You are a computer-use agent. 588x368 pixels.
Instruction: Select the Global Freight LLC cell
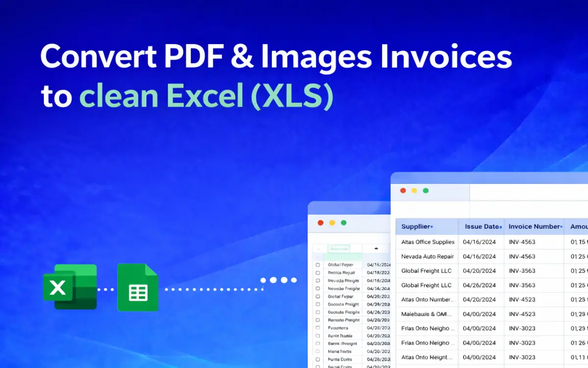tap(427, 270)
